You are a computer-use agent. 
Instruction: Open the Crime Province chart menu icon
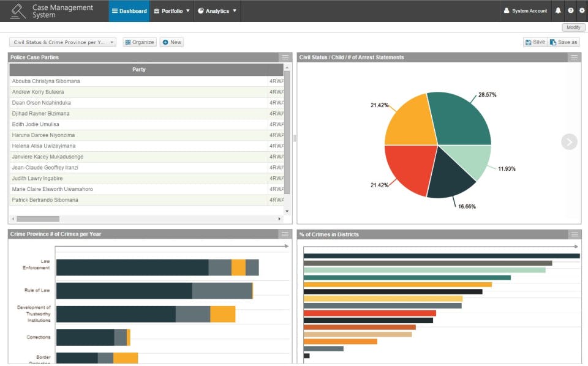point(284,234)
